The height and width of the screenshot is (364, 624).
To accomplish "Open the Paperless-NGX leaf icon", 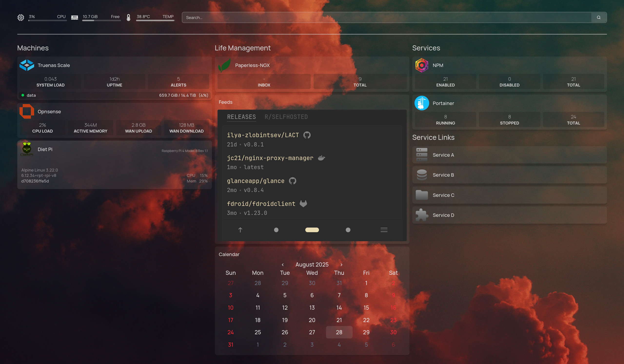I will coord(224,65).
